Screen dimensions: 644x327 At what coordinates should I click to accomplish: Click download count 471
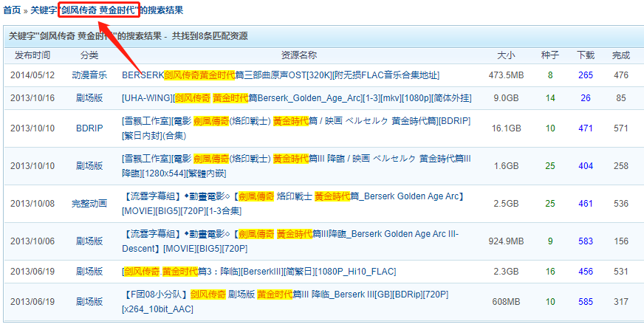(585, 128)
